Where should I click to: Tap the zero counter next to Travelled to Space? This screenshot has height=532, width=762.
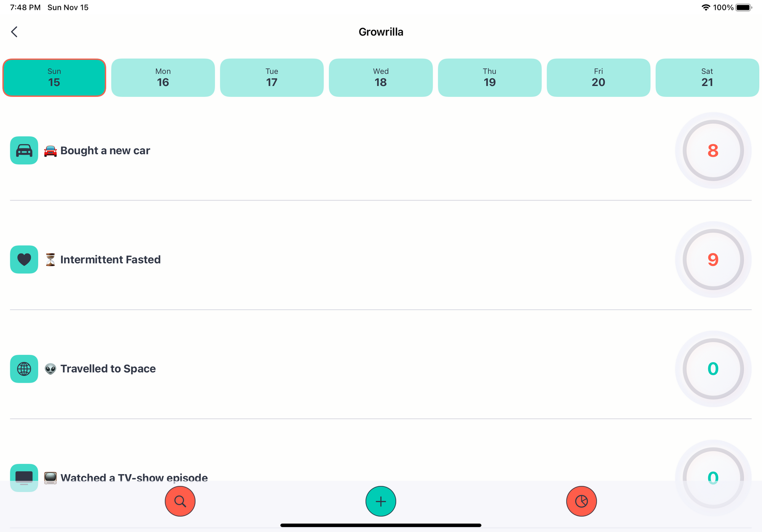tap(713, 369)
